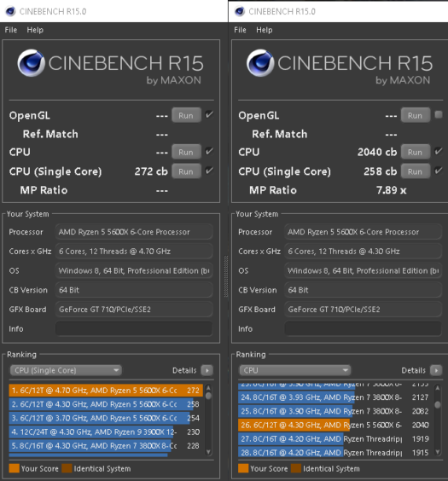Select ranking row 28 with score 1915
The width and height of the screenshot is (448, 481).
(335, 453)
